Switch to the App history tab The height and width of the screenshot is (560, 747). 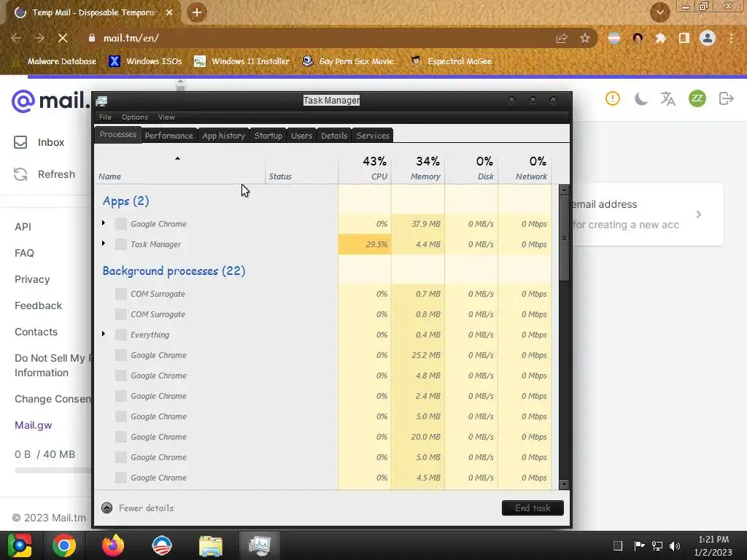point(223,136)
